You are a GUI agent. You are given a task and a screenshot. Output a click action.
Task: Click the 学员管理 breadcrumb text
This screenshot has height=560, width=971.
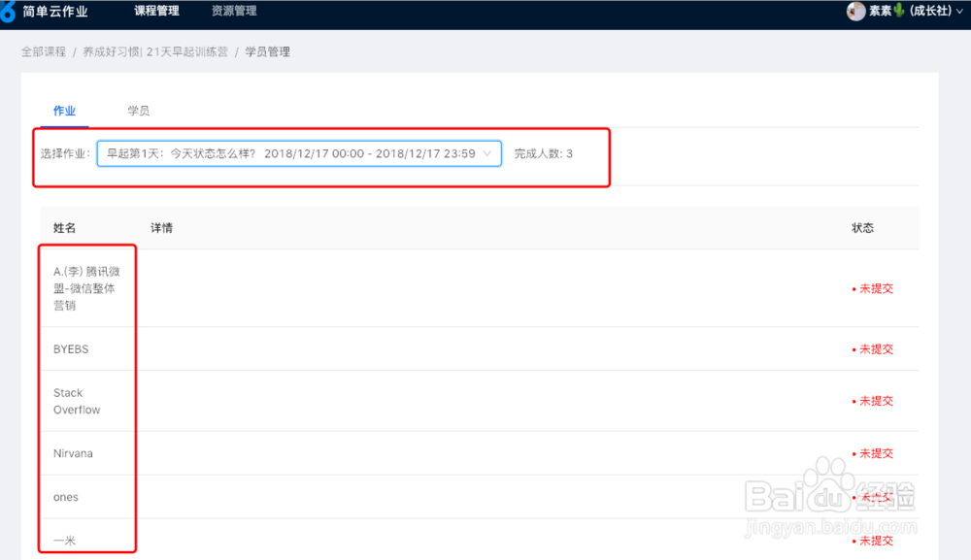pos(268,52)
